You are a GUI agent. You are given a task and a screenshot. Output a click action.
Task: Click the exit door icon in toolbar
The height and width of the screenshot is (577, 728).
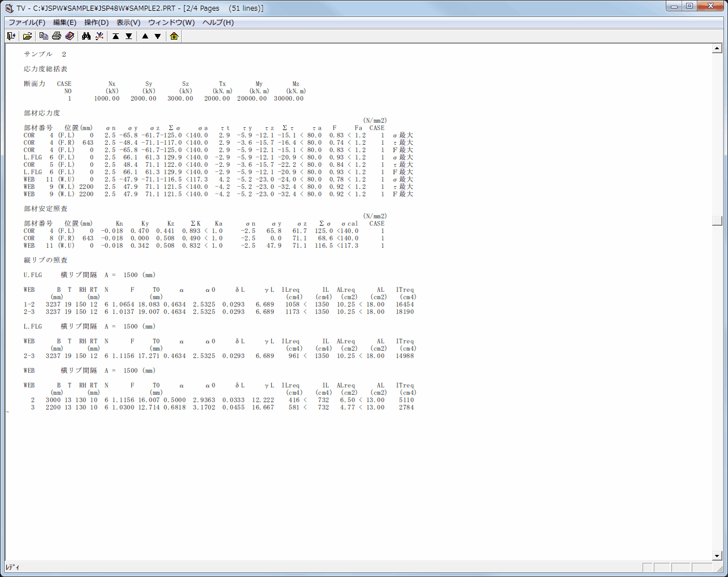tap(11, 36)
